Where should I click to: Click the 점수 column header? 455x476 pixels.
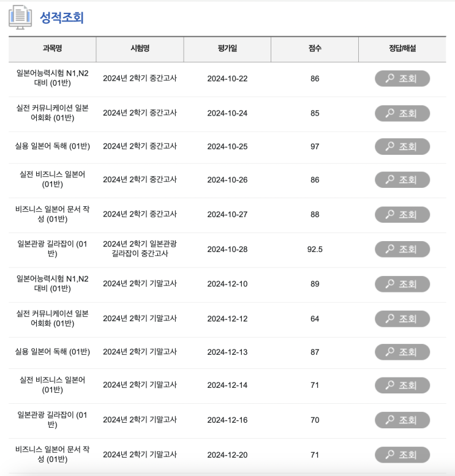click(x=315, y=48)
